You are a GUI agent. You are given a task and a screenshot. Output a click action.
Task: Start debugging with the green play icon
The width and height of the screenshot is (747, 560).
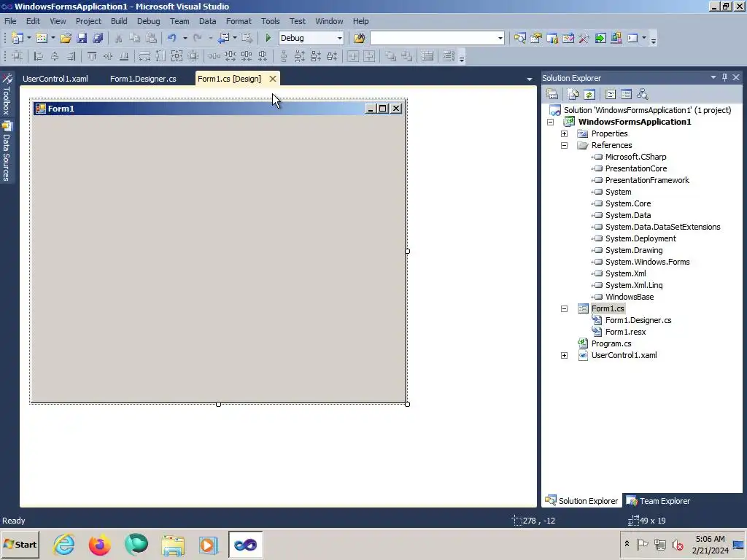(268, 38)
